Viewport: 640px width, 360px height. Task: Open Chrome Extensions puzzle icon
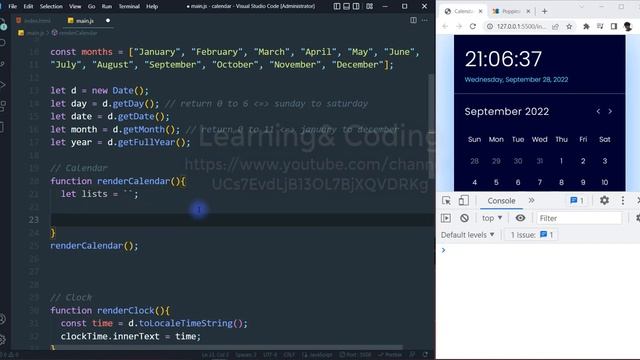[586, 26]
